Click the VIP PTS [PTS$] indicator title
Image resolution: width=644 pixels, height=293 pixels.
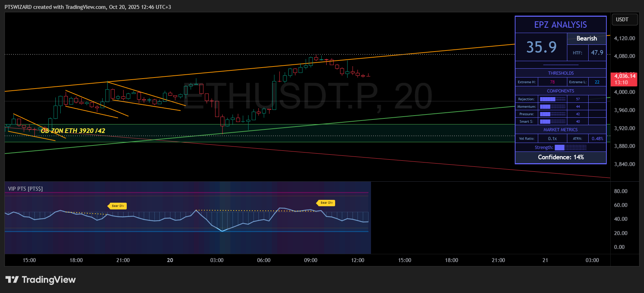click(x=25, y=189)
